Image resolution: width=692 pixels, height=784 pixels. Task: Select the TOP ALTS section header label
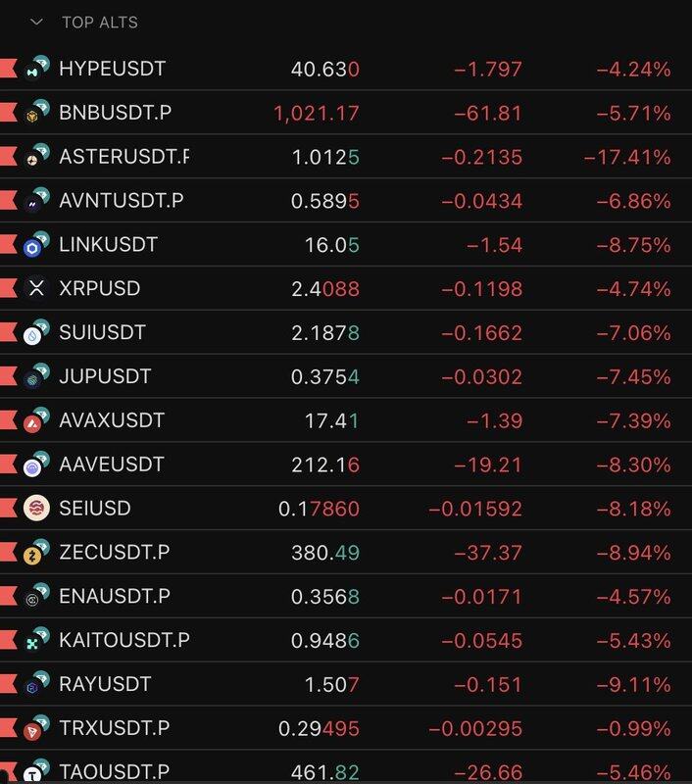99,22
